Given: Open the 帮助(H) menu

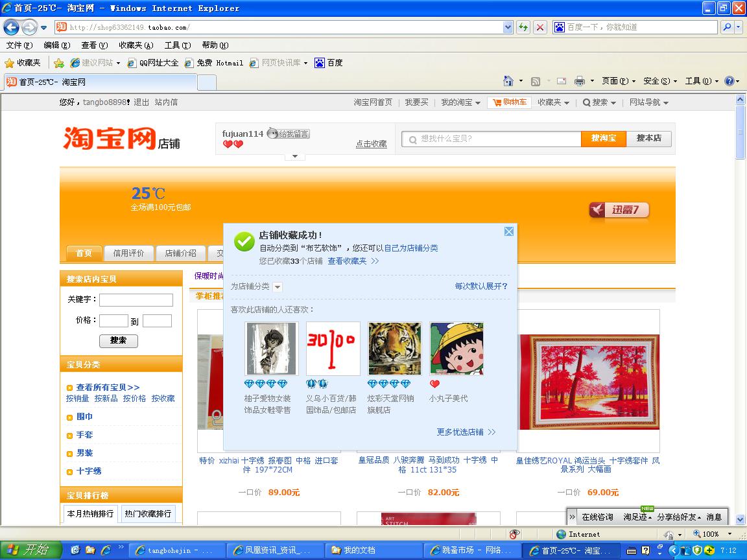Looking at the screenshot, I should point(215,45).
